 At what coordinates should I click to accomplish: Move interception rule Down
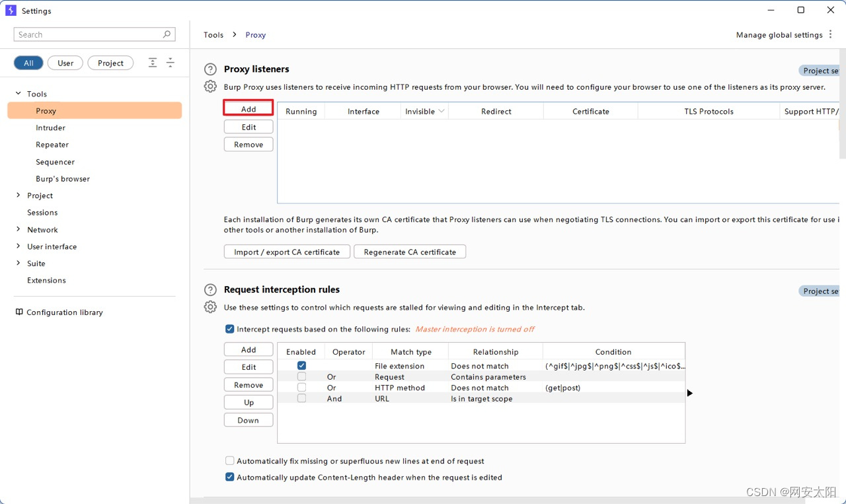249,420
